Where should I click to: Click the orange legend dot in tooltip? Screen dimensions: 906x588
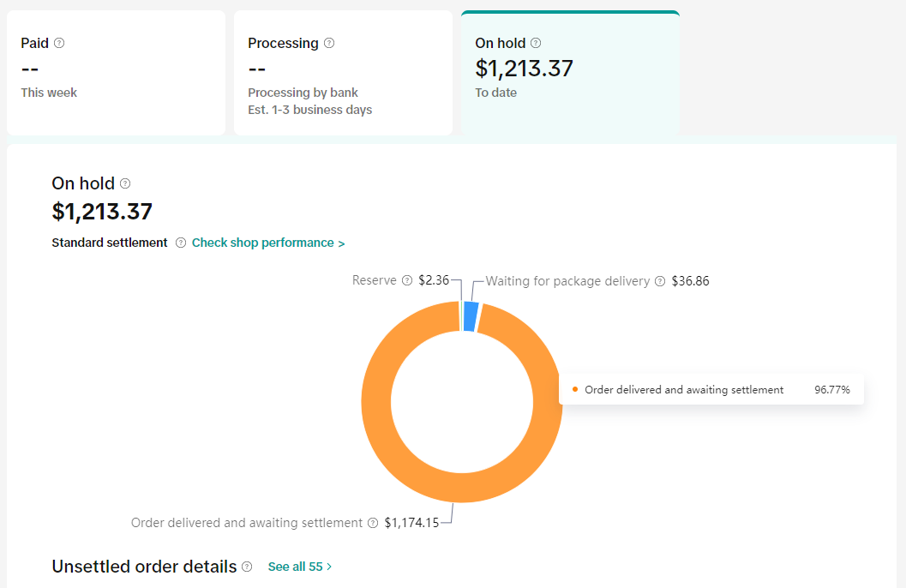(x=574, y=389)
